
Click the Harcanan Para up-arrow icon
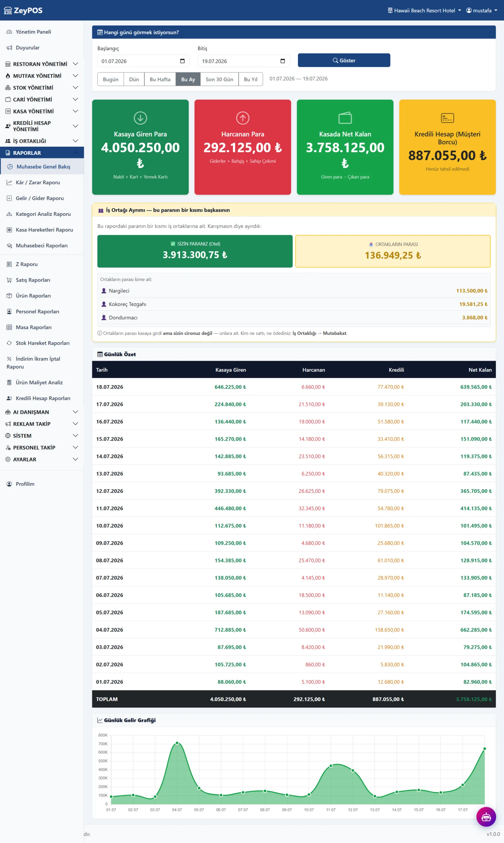243,118
